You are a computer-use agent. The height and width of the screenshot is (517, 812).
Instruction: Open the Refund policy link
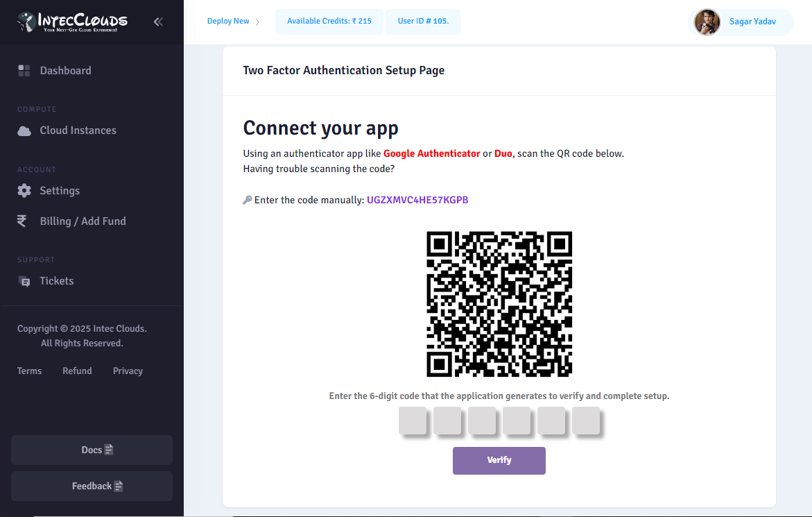77,371
